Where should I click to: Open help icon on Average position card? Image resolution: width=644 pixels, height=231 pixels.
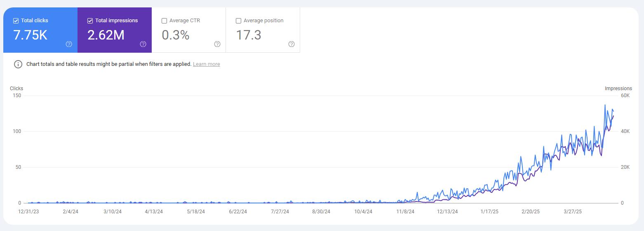click(x=291, y=44)
